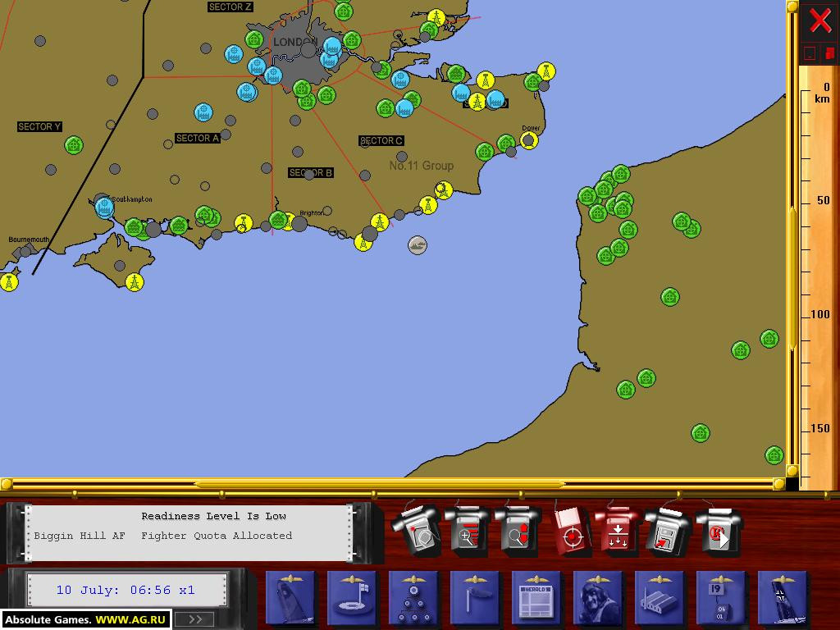Open the hangar buildings button

[x=660, y=598]
